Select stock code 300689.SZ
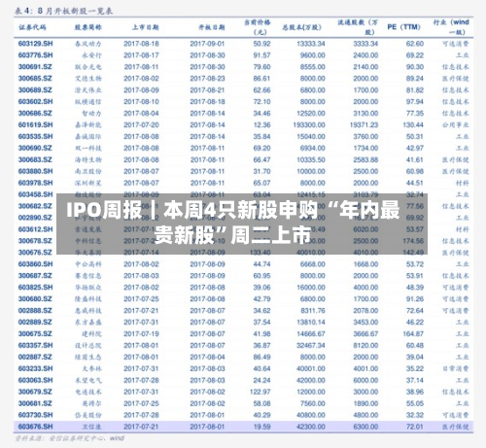The height and width of the screenshot is (448, 486). (35, 90)
